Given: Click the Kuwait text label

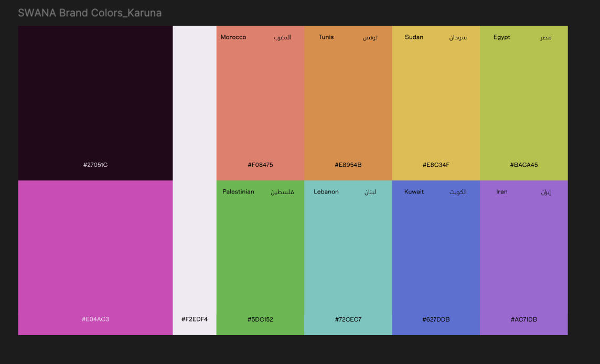Looking at the screenshot, I should click(x=414, y=191).
